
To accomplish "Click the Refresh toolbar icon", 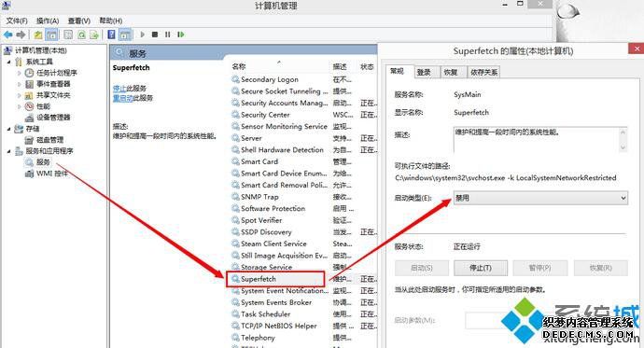I will [81, 35].
